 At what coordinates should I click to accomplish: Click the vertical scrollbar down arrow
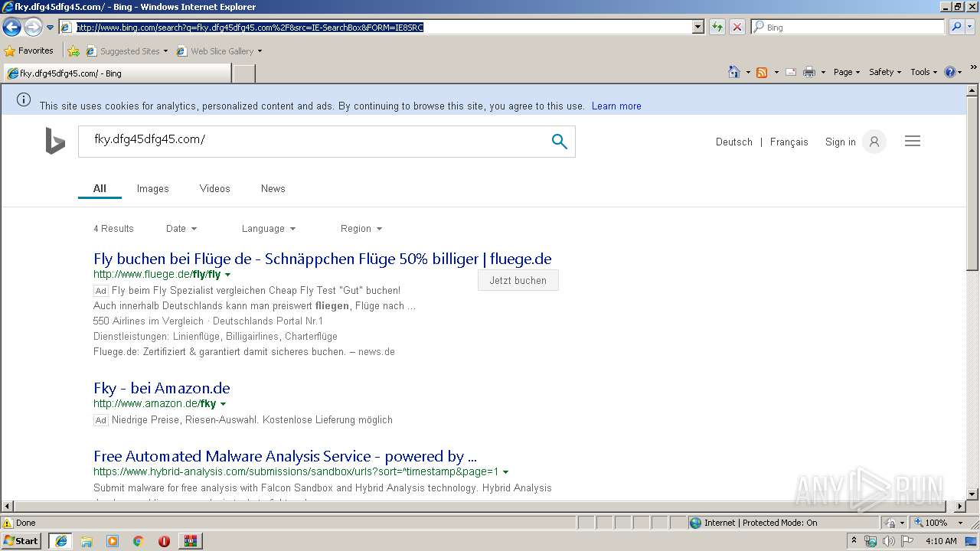point(972,494)
